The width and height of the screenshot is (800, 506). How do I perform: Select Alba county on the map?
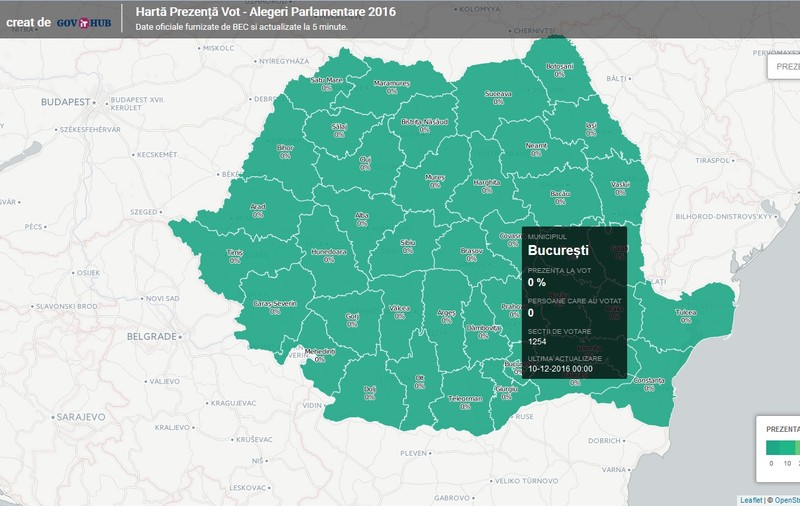pyautogui.click(x=362, y=219)
